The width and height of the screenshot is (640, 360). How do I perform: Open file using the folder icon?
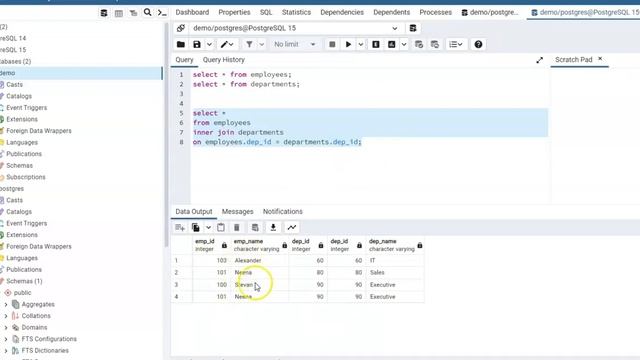(181, 44)
